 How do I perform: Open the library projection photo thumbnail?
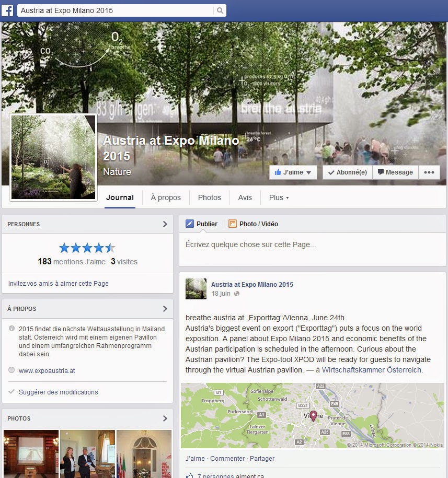tap(31, 454)
